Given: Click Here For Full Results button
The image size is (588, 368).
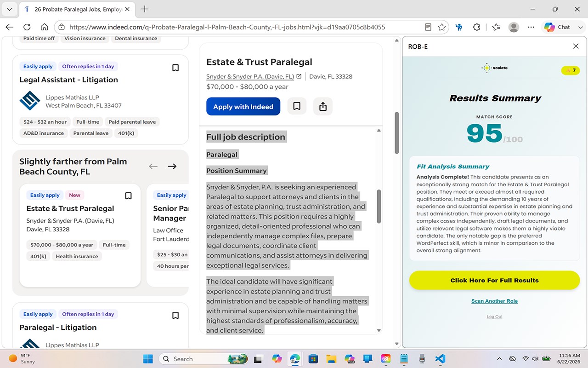Looking at the screenshot, I should click(494, 280).
